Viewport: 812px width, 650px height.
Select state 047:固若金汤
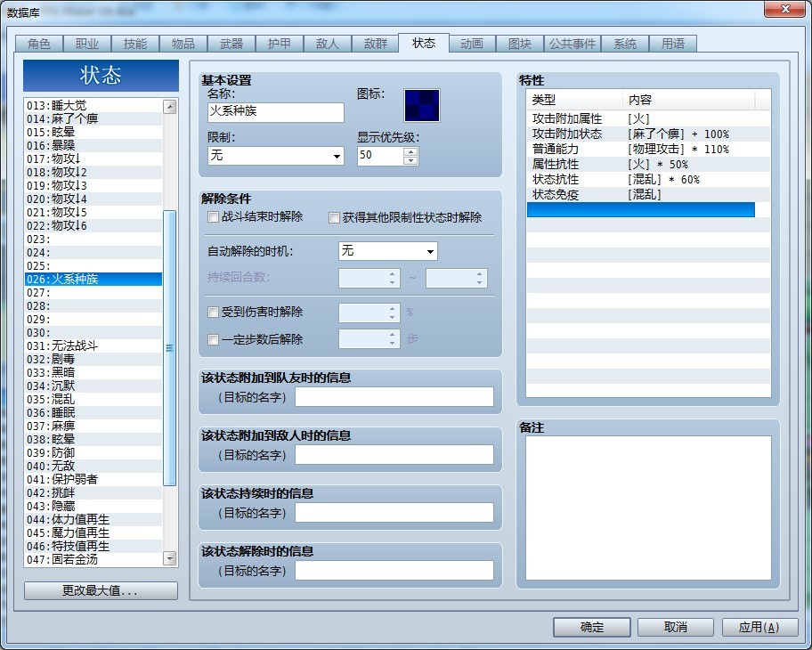(x=93, y=559)
